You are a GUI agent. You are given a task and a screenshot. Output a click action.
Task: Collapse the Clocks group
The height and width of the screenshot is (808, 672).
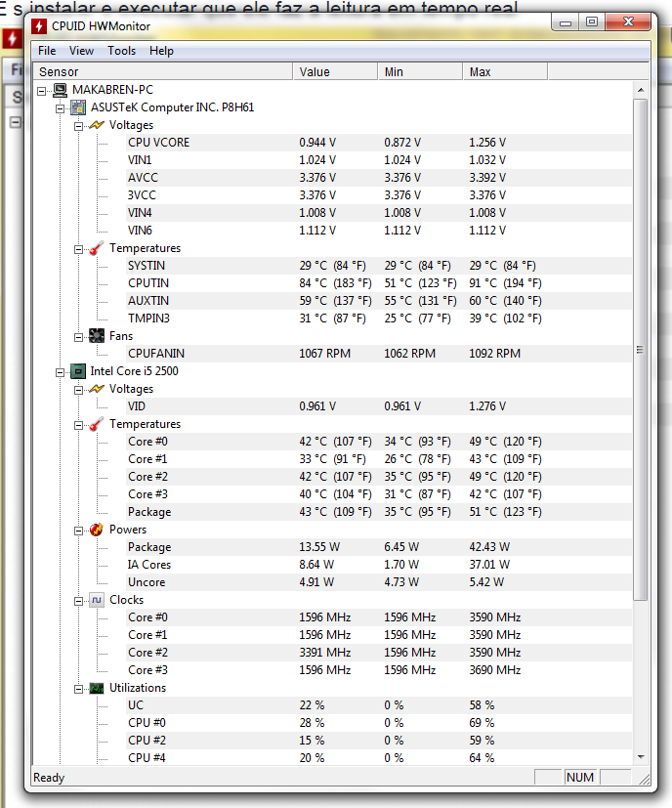point(78,601)
